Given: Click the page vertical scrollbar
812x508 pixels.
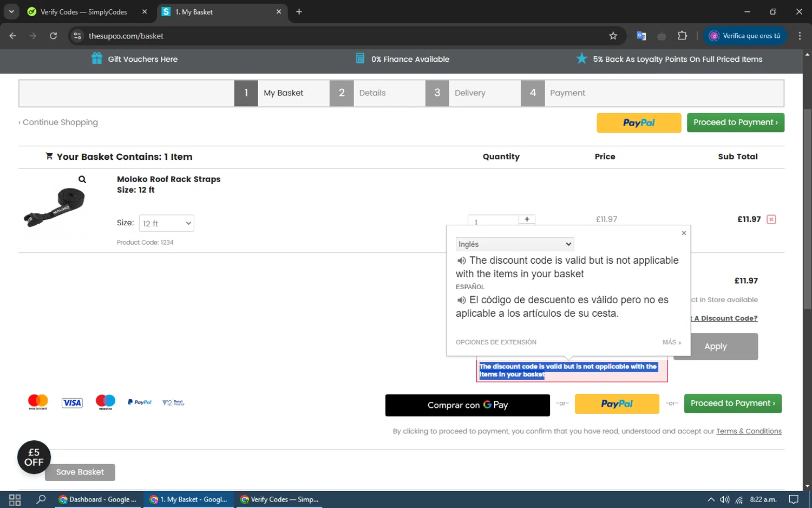Looking at the screenshot, I should (807, 209).
